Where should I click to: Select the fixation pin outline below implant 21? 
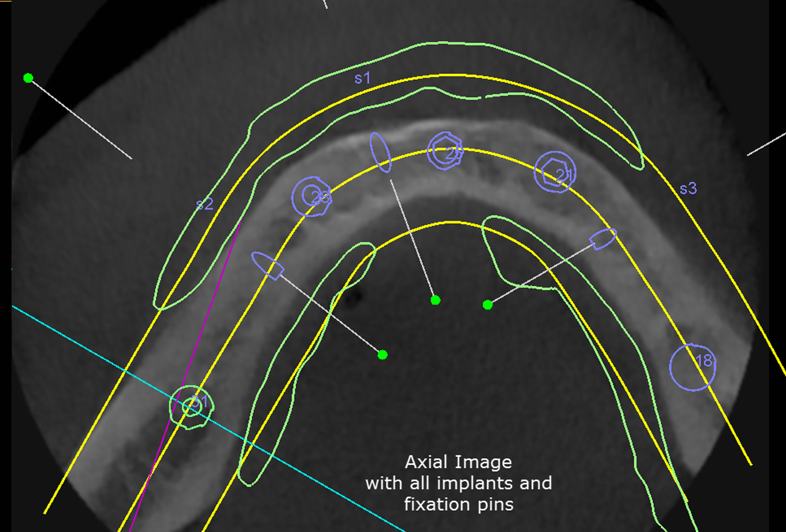603,238
